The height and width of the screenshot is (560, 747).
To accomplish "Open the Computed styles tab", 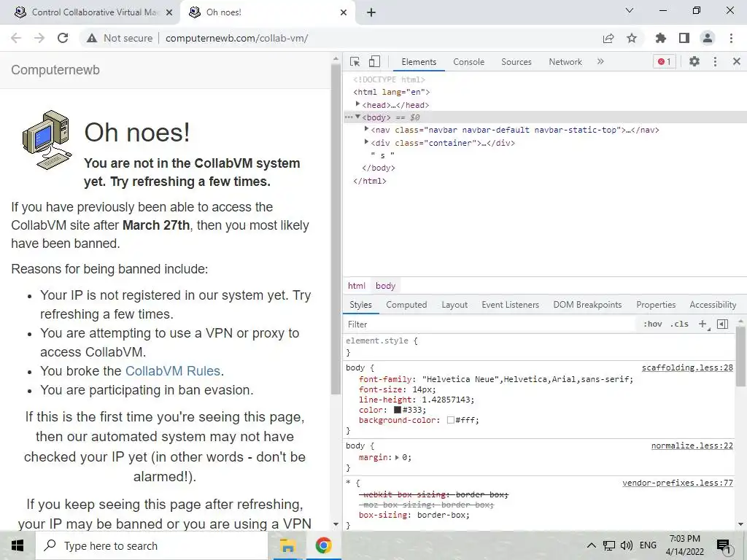I will [406, 305].
